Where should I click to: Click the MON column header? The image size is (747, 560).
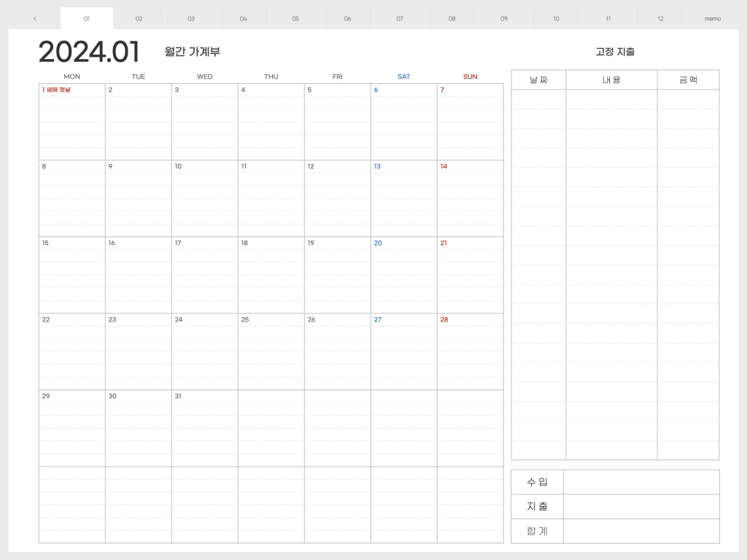72,76
